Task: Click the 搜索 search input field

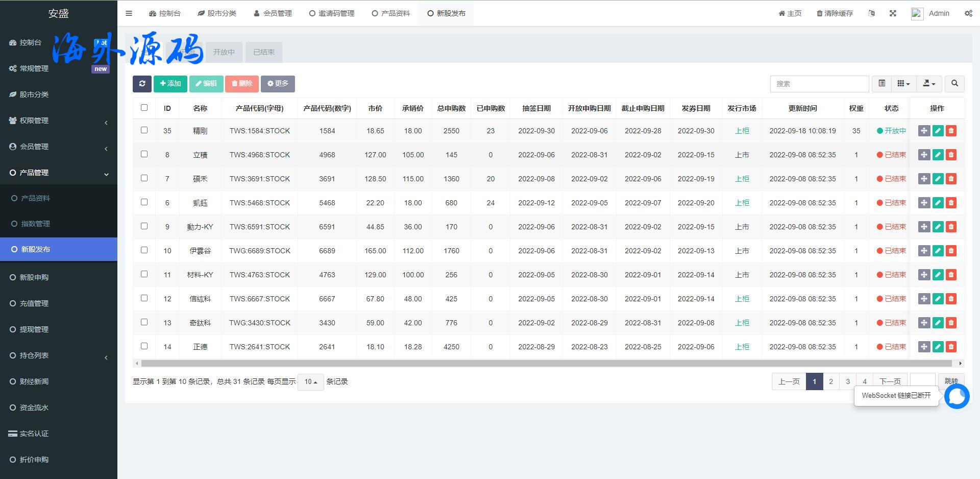Action: 819,84
